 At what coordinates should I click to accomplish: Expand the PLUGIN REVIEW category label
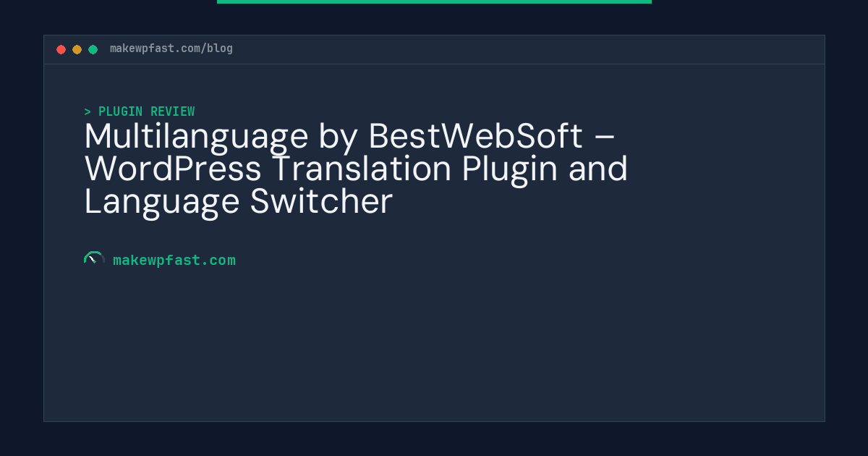click(146, 111)
